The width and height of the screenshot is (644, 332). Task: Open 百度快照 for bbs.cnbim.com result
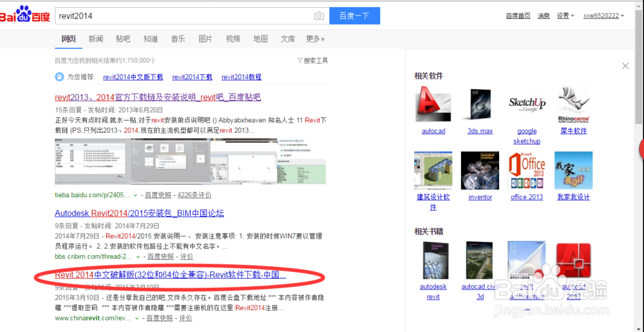coord(160,257)
